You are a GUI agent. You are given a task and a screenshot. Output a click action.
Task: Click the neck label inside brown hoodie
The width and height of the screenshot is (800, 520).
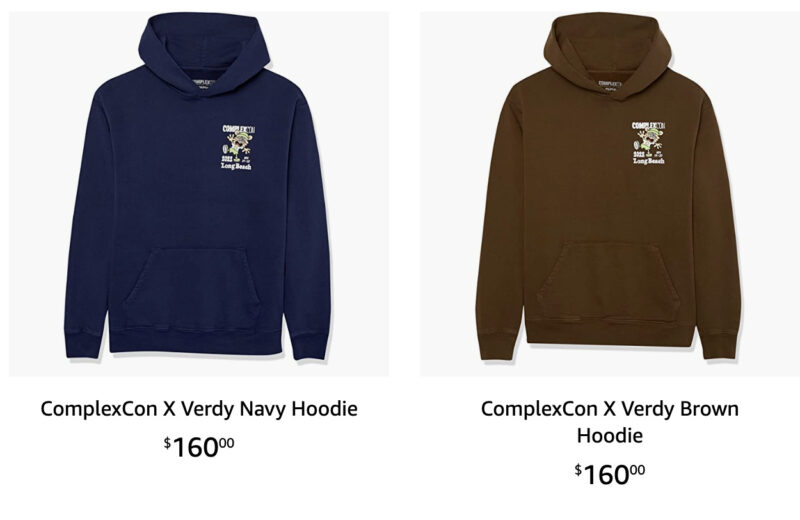pos(610,85)
